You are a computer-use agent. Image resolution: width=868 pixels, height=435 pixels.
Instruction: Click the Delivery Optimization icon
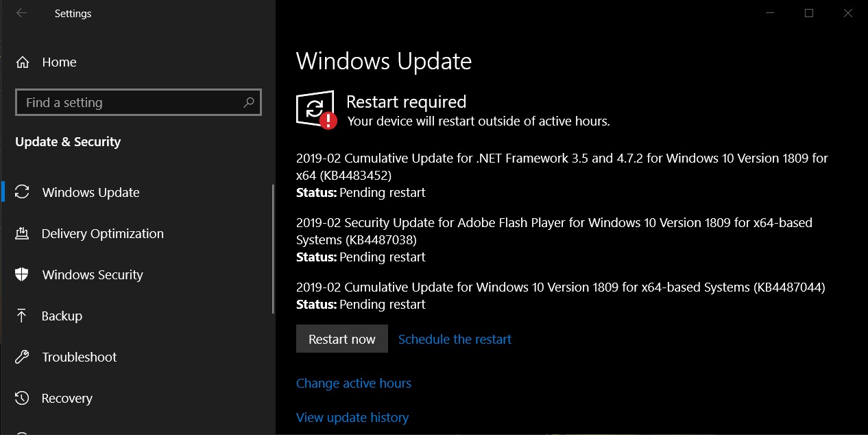click(x=22, y=233)
